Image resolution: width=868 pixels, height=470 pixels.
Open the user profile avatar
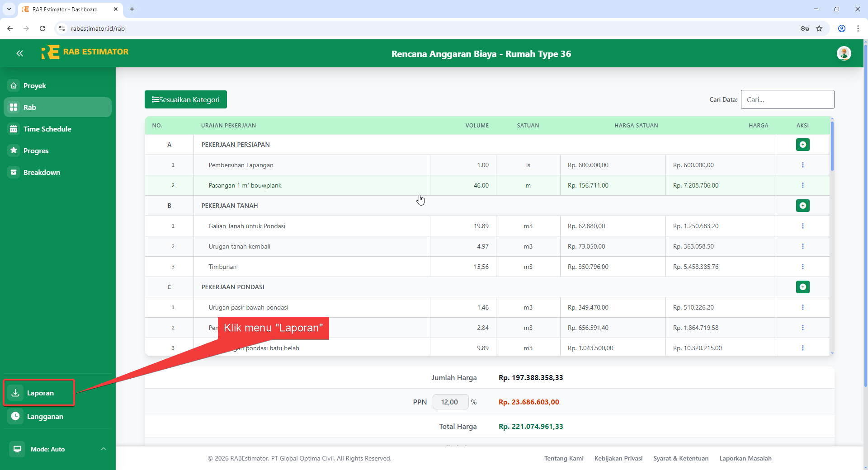(844, 53)
